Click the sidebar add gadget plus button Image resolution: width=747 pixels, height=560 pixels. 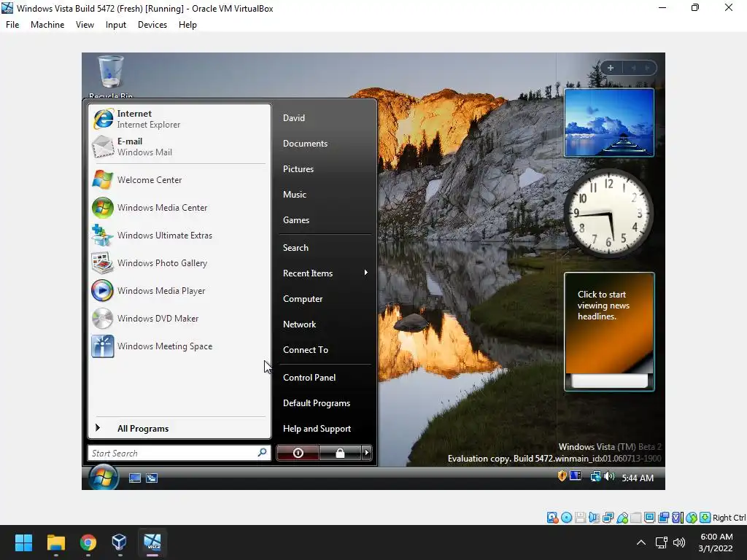(x=611, y=68)
